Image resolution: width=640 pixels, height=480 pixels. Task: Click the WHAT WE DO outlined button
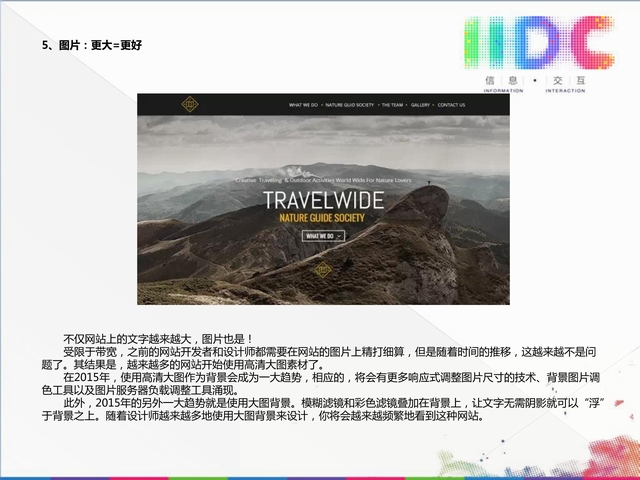tap(323, 236)
